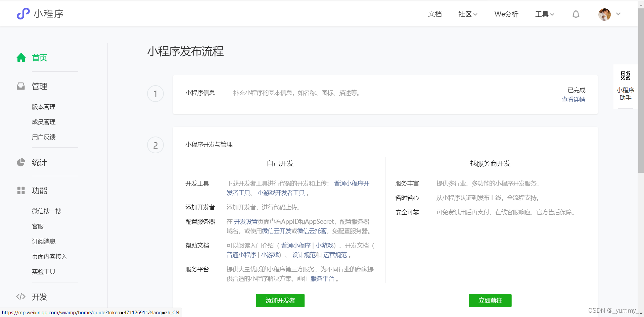This screenshot has height=317, width=644.
Task: Click the home icon beside 首页
Action: click(21, 58)
